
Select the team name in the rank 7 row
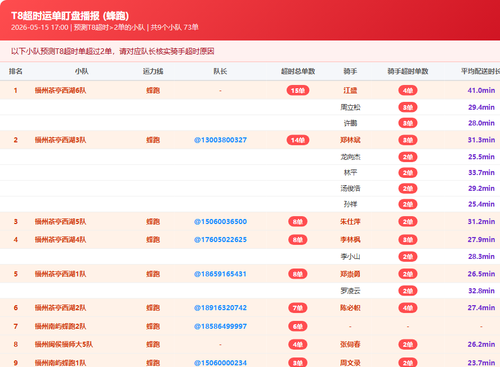click(60, 326)
